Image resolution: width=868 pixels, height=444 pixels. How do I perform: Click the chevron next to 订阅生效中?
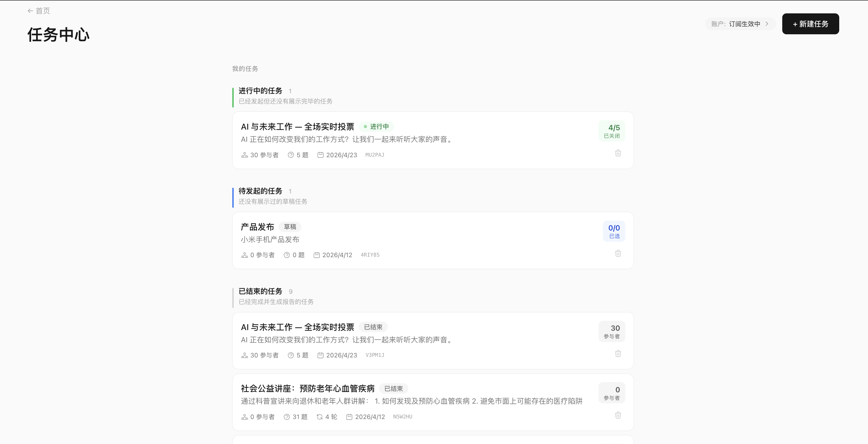click(x=767, y=24)
